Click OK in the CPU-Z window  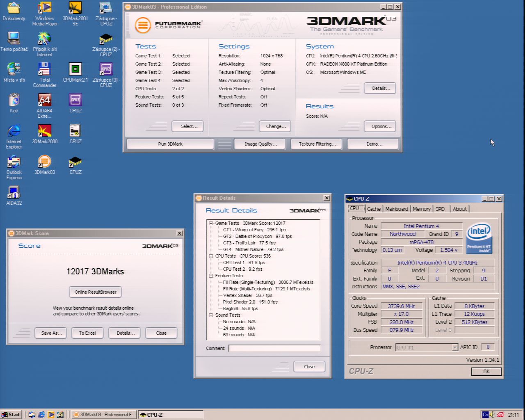(x=486, y=371)
